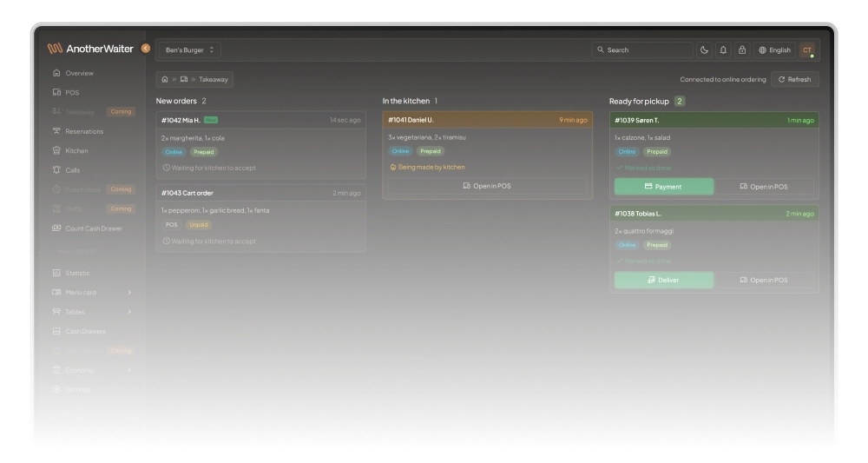Toggle dark mode with moon icon

point(704,50)
